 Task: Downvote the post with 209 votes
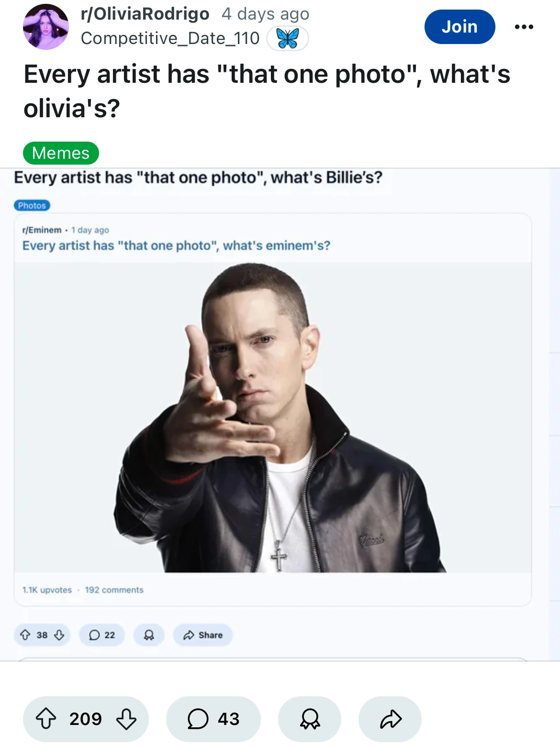pos(126,719)
